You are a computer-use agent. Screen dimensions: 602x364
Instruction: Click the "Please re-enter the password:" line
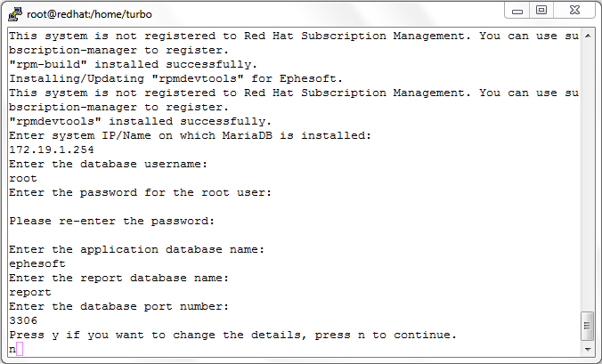[x=111, y=221]
